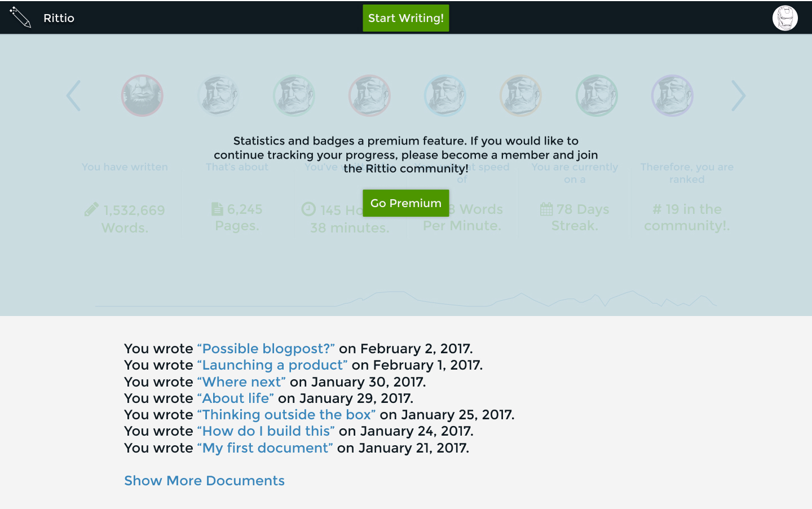Click the Start Writing! button
812x509 pixels.
pyautogui.click(x=406, y=18)
